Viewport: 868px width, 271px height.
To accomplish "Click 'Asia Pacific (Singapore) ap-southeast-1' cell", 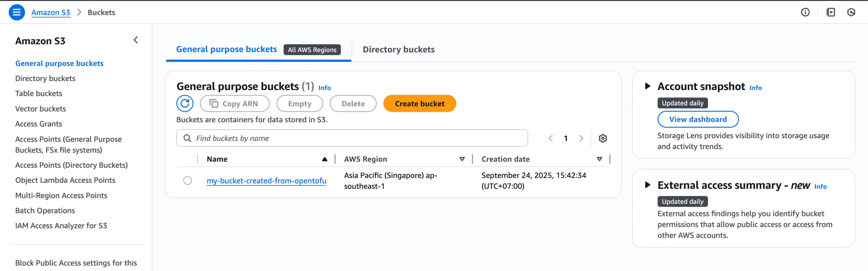I will click(391, 181).
